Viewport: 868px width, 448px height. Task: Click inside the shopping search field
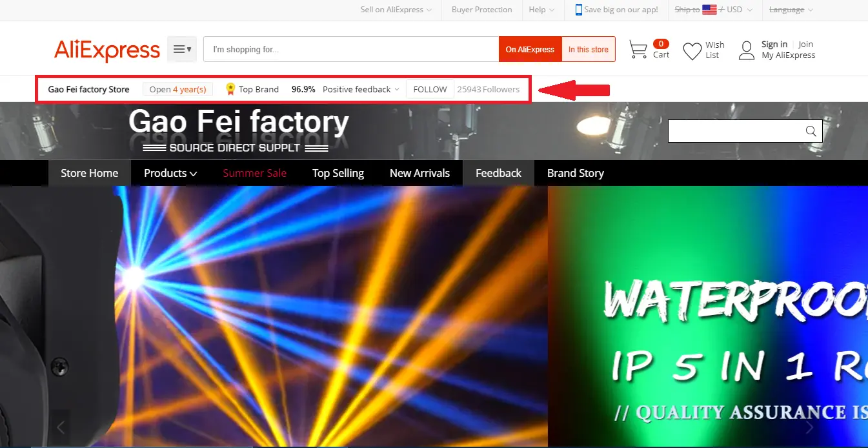pyautogui.click(x=350, y=48)
